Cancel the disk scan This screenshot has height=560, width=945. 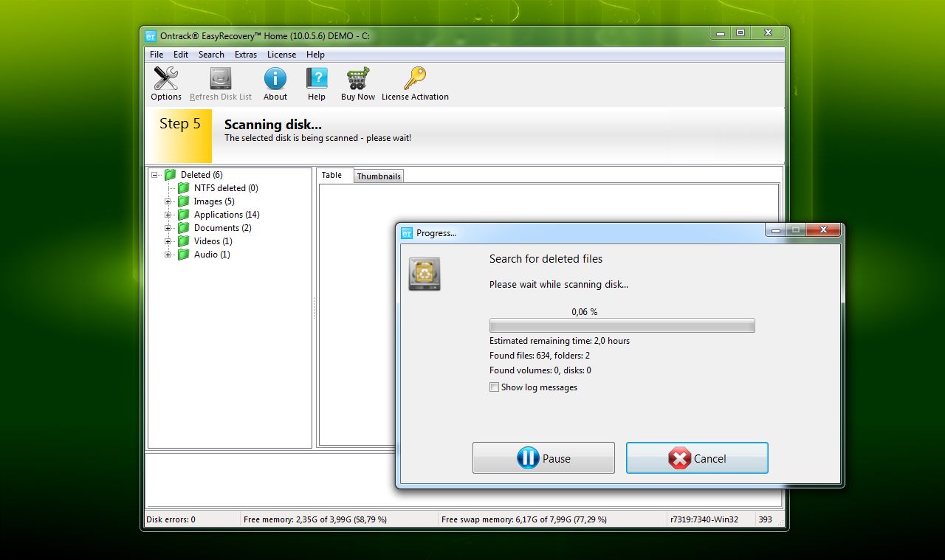tap(697, 458)
